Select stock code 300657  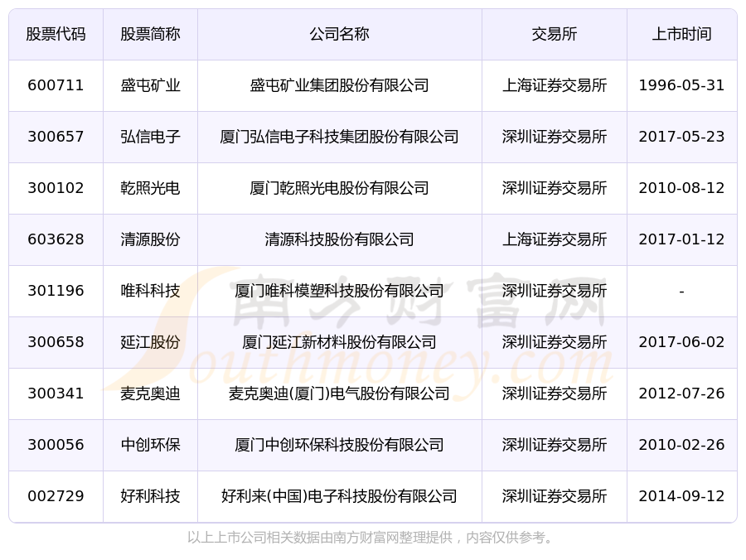(x=56, y=137)
